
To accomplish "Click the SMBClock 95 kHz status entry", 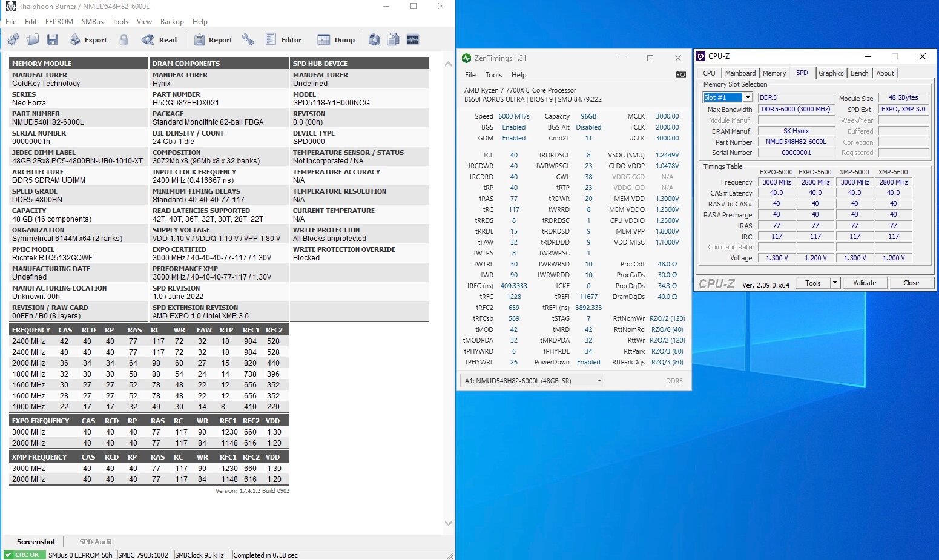I will point(200,555).
